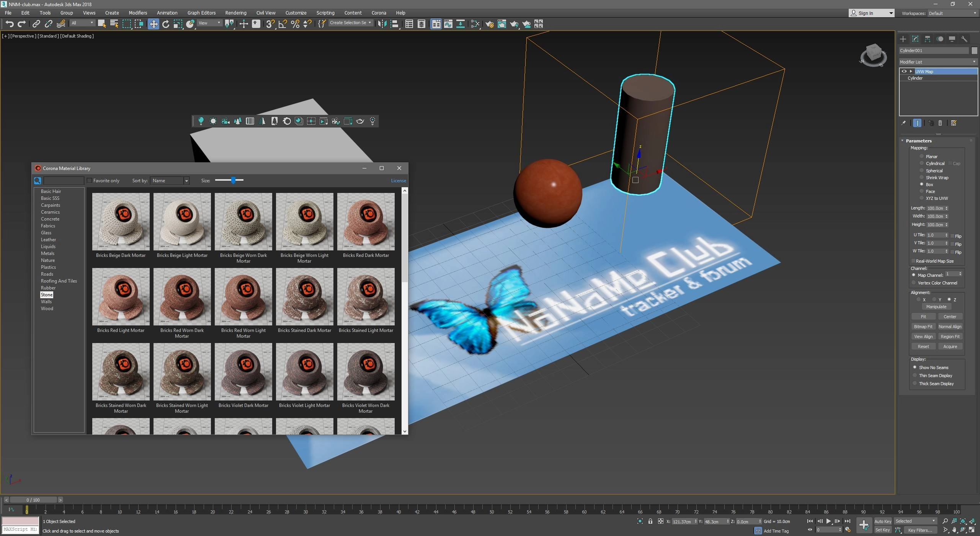Click the Redo icon in main toolbar
Image resolution: width=980 pixels, height=536 pixels.
(x=22, y=24)
